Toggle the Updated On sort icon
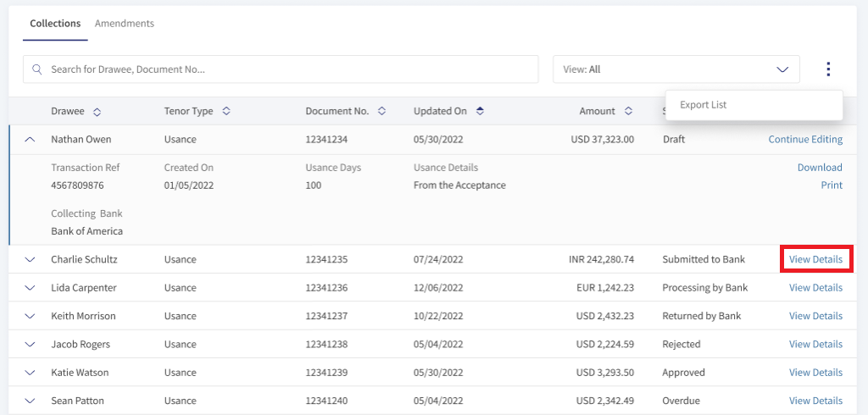Image resolution: width=868 pixels, height=415 pixels. 480,111
